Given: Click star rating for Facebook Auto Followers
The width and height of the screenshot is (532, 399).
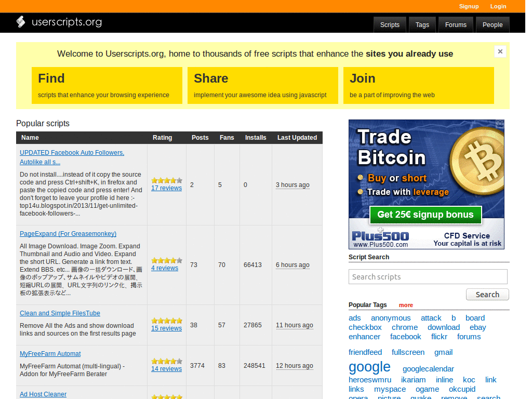Looking at the screenshot, I should (x=167, y=180).
